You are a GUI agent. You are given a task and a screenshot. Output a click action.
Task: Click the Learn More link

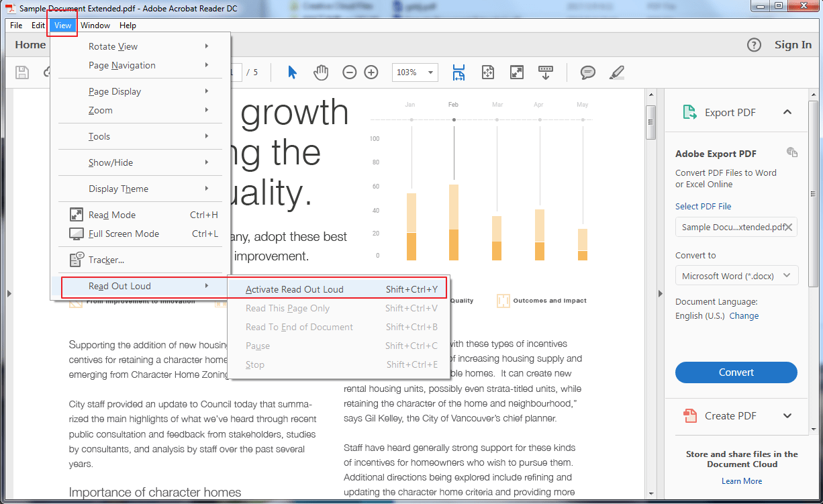point(742,481)
